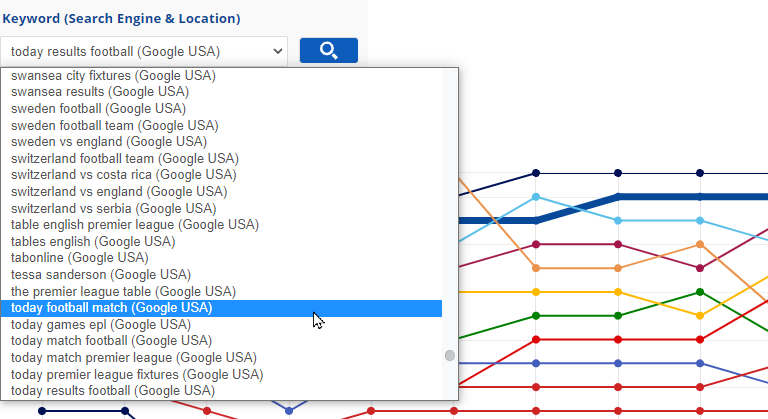This screenshot has height=419, width=768.
Task: Select 'switzerland vs serbia (Google USA)'
Action: coord(114,208)
